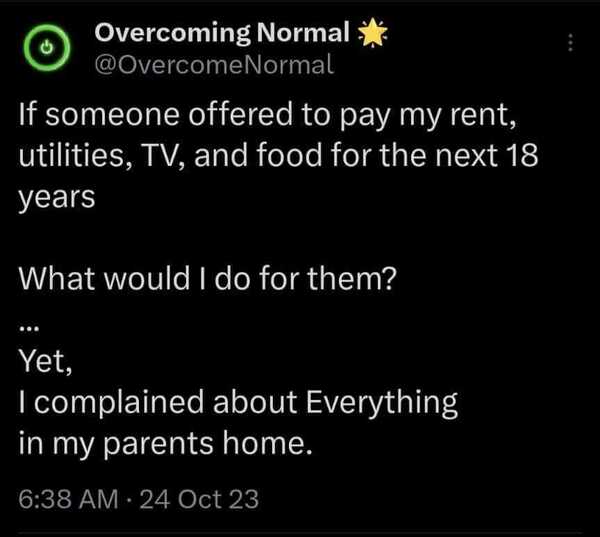Open the Overcoming Normal display name
This screenshot has height=537, width=600.
(x=224, y=34)
